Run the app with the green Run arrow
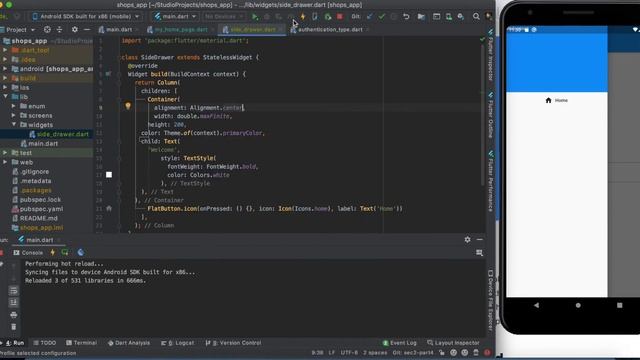640x360 pixels. tap(255, 17)
